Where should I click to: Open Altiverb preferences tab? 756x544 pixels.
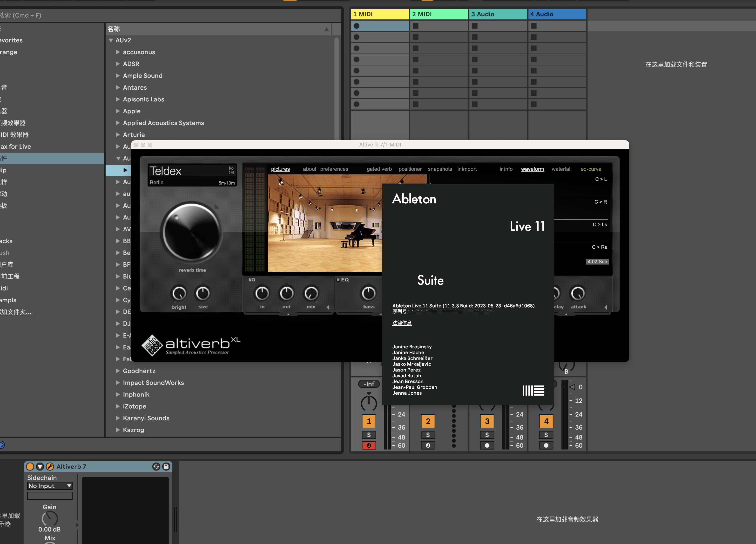coord(334,169)
